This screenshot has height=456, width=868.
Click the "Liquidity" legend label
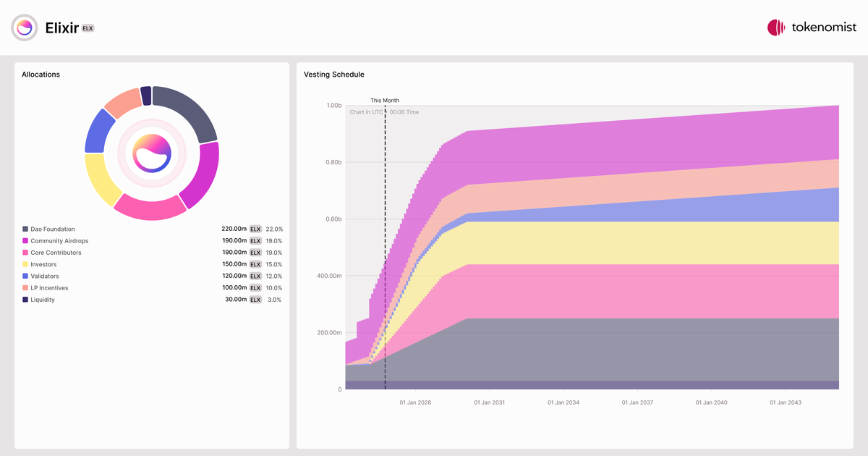pos(43,300)
